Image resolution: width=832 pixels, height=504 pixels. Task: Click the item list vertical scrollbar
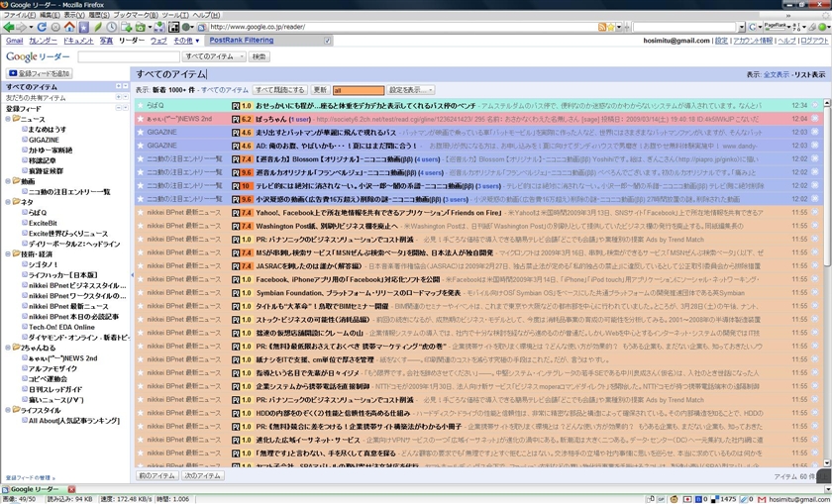tap(827, 281)
